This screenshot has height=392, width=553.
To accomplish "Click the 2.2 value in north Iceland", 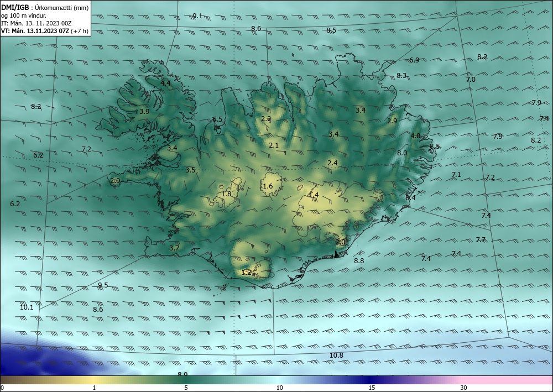I will coord(266,119).
